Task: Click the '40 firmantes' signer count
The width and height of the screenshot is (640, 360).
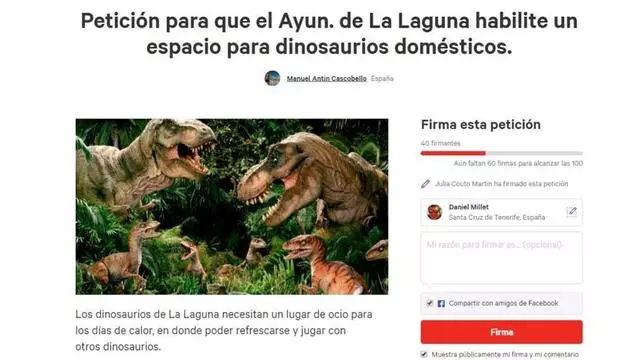Action: click(440, 143)
